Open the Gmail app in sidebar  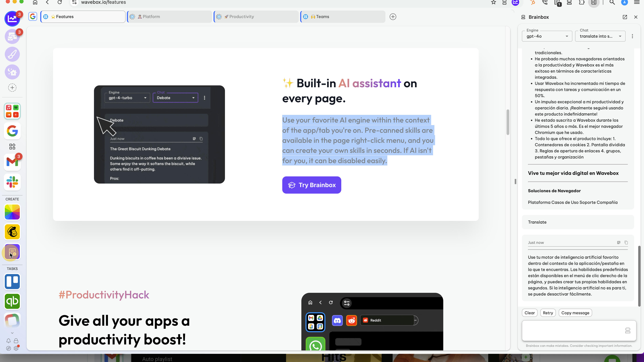(x=12, y=162)
